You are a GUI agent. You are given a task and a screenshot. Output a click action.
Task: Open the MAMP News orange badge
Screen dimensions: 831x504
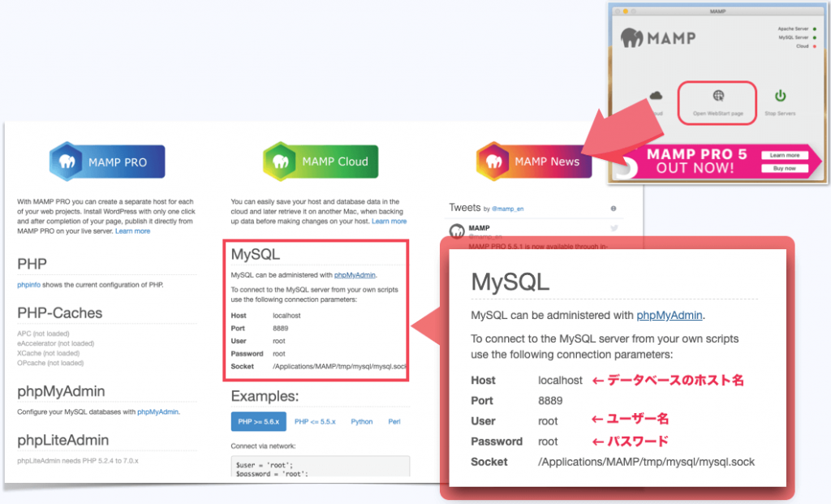534,162
